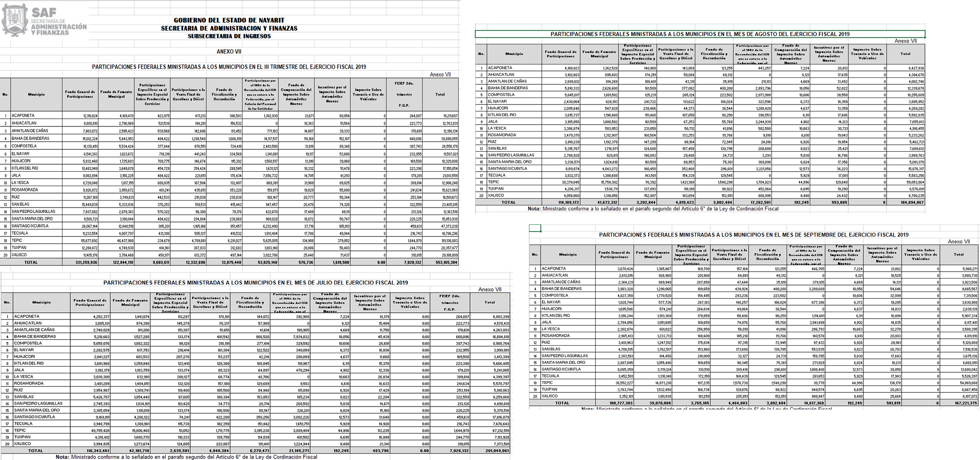Select the total 331,259,936 under Fondo General
This screenshot has height=460, width=980.
click(x=80, y=263)
